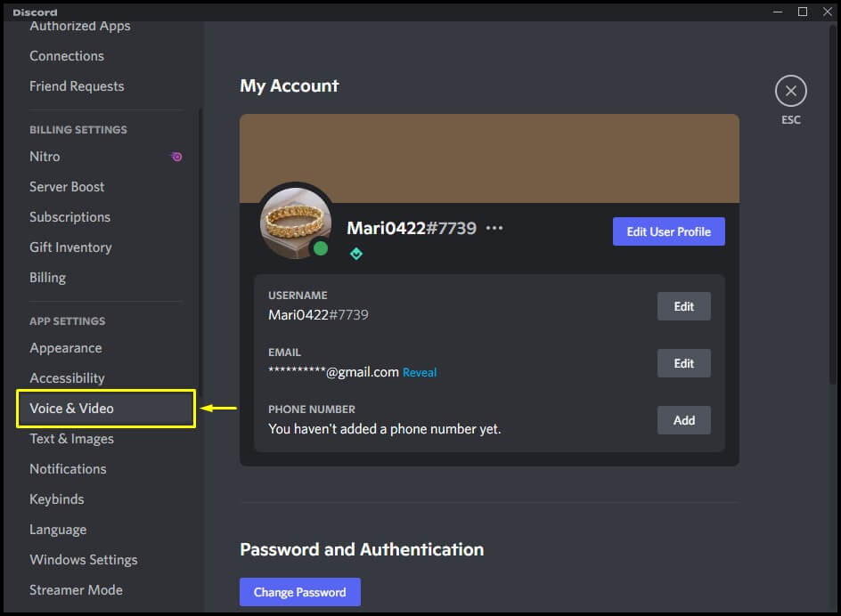The width and height of the screenshot is (841, 616).
Task: Click the ESC close settings icon
Action: point(790,91)
